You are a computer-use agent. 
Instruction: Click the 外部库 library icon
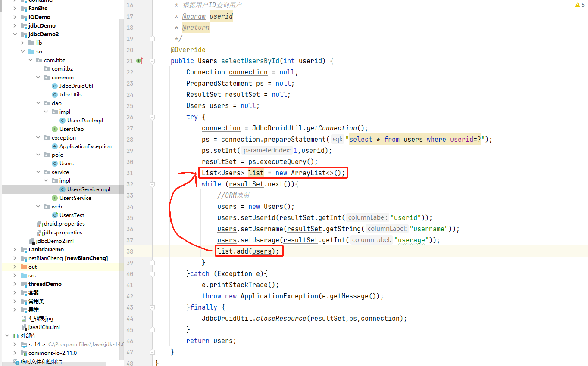[x=16, y=336]
